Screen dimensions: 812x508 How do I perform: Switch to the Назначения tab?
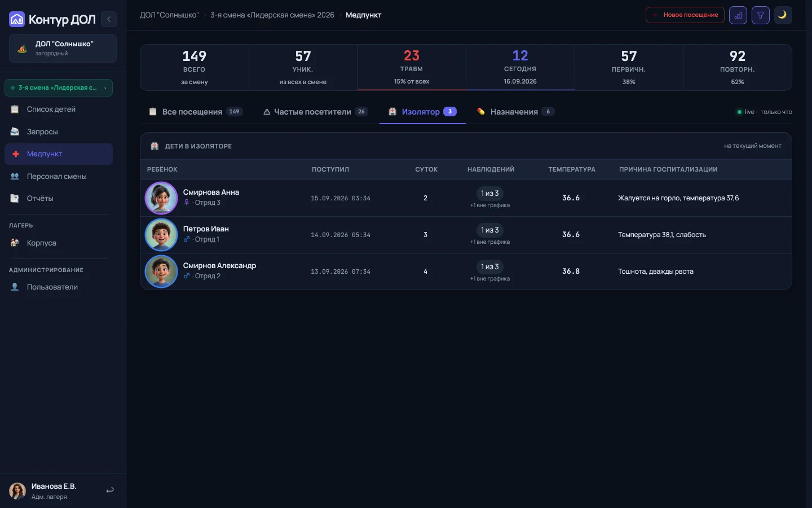515,112
